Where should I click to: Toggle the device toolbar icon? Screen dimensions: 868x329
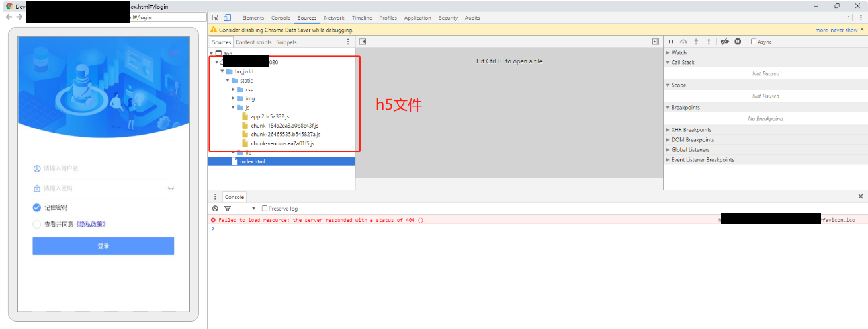226,18
